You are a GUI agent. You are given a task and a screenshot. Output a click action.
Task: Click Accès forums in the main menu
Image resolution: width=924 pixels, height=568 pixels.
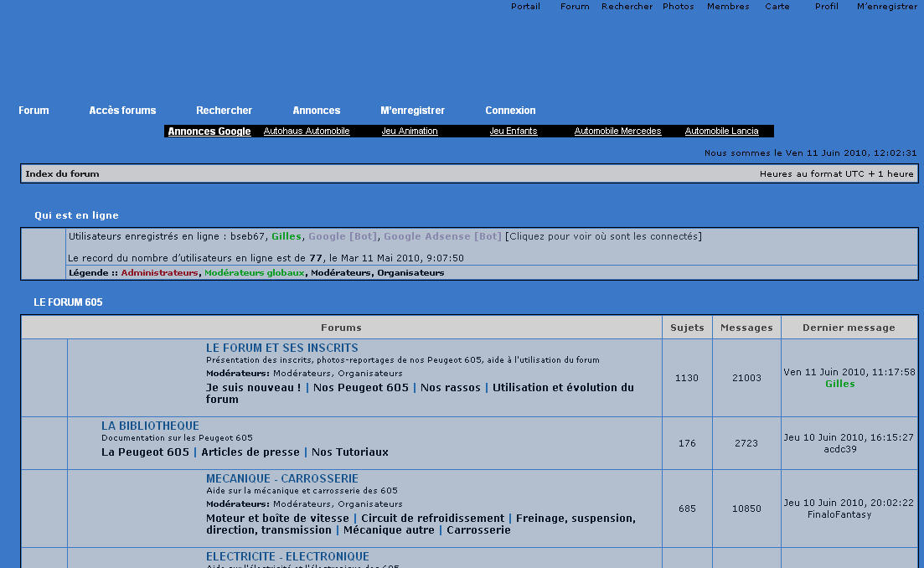point(122,111)
